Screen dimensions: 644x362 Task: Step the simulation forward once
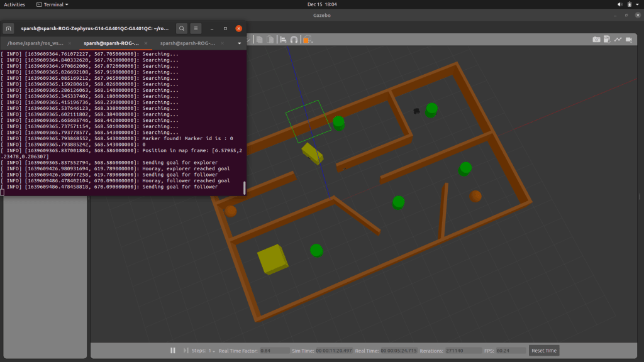(186, 350)
